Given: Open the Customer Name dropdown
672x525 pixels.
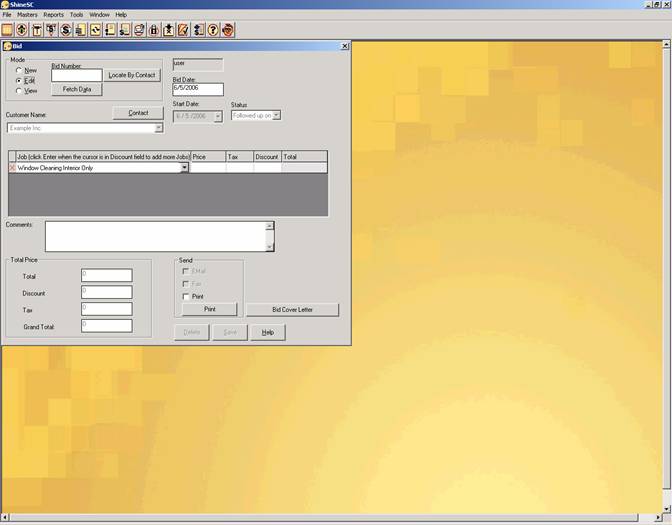Looking at the screenshot, I should point(159,128).
